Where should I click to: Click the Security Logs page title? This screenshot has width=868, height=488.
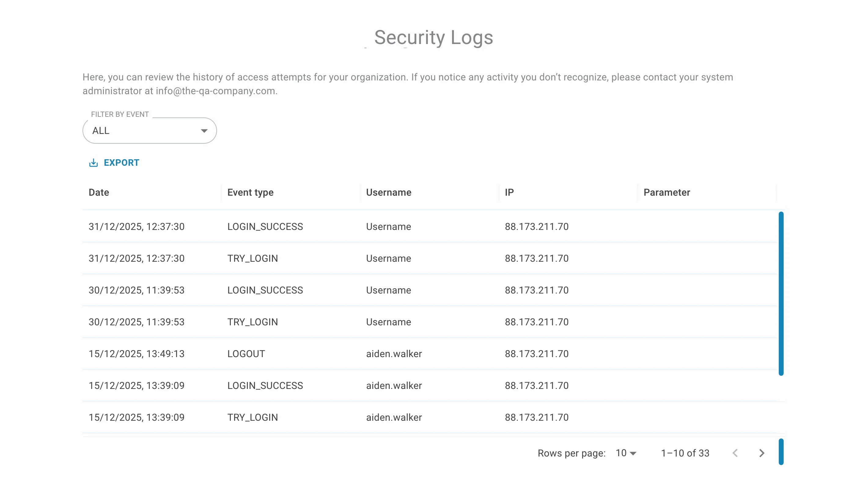pyautogui.click(x=434, y=37)
